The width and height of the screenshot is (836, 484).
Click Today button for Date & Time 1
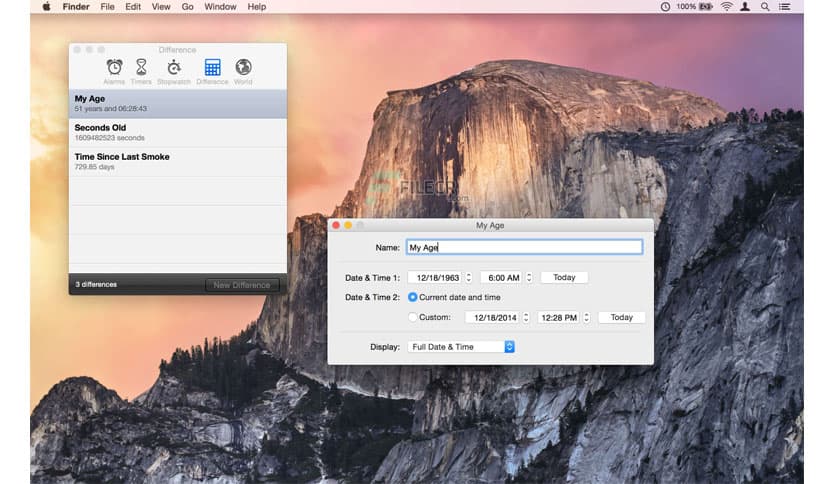point(564,277)
